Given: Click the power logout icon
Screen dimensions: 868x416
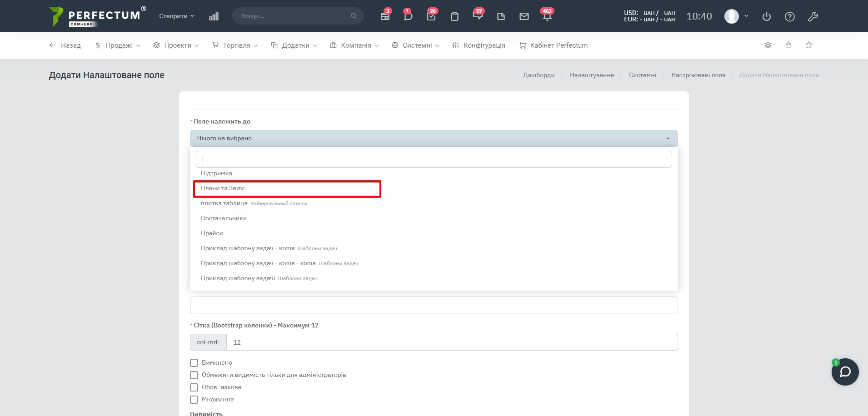Looking at the screenshot, I should pyautogui.click(x=767, y=17).
